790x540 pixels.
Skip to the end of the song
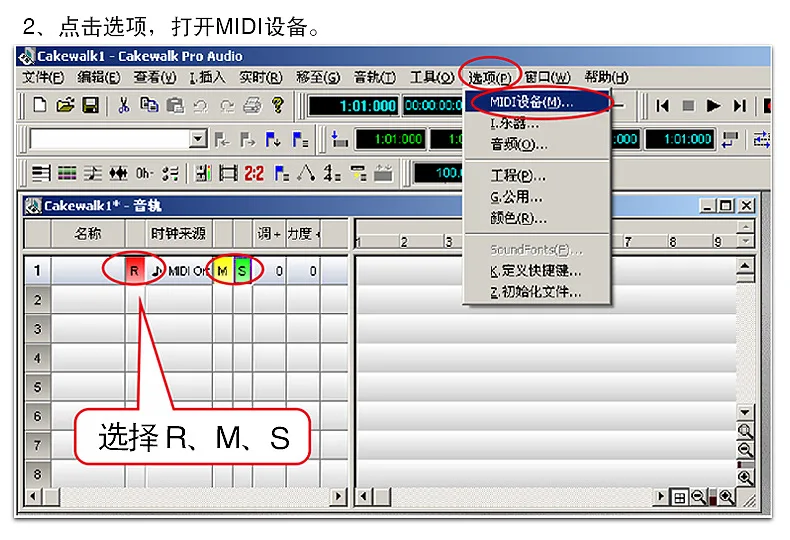pyautogui.click(x=739, y=106)
